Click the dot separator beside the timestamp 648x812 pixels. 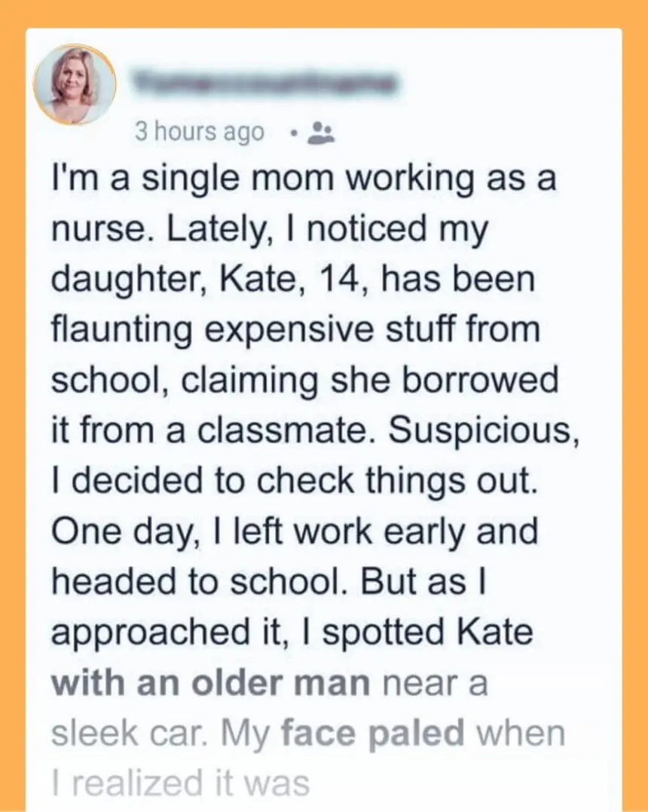pyautogui.click(x=293, y=133)
